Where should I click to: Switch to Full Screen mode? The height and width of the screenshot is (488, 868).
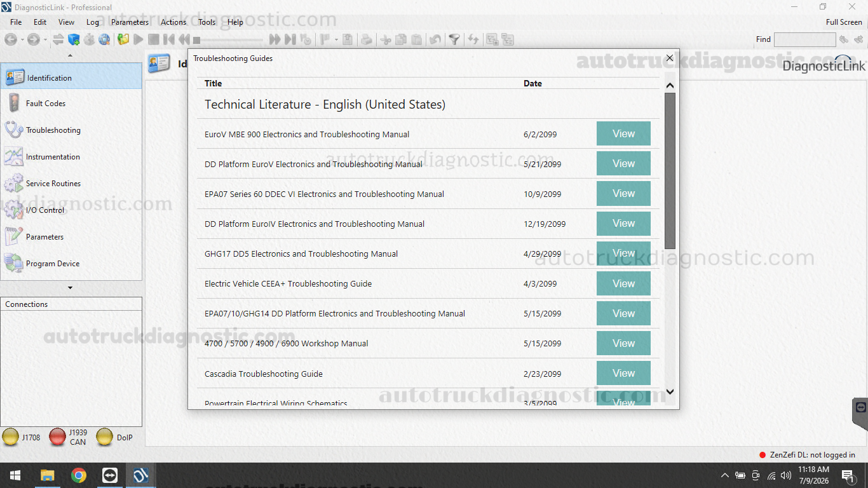(844, 22)
